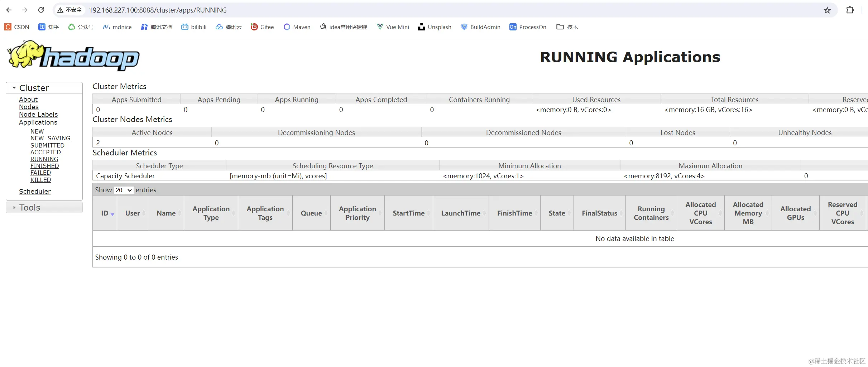
Task: Click the browser back arrow
Action: click(9, 10)
